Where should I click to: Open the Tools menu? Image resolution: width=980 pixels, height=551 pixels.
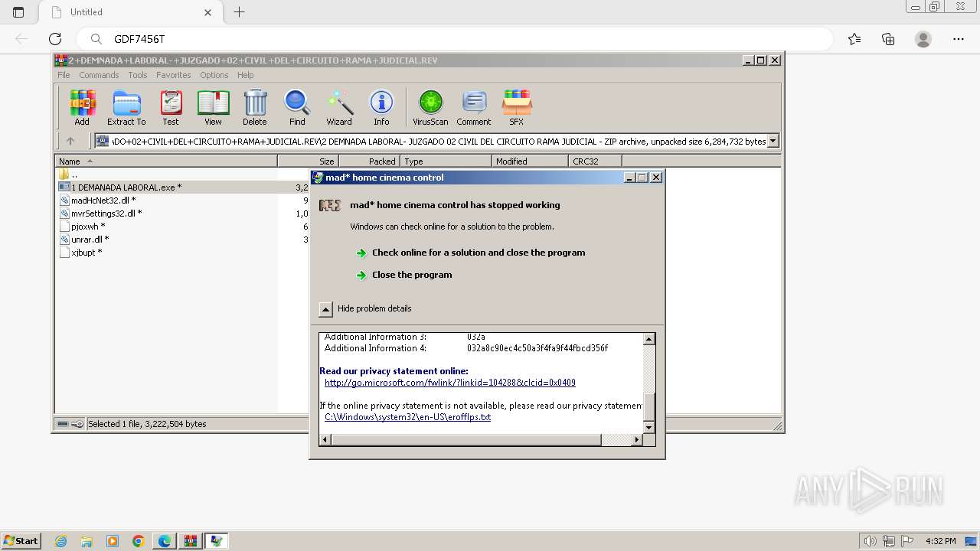pyautogui.click(x=138, y=75)
